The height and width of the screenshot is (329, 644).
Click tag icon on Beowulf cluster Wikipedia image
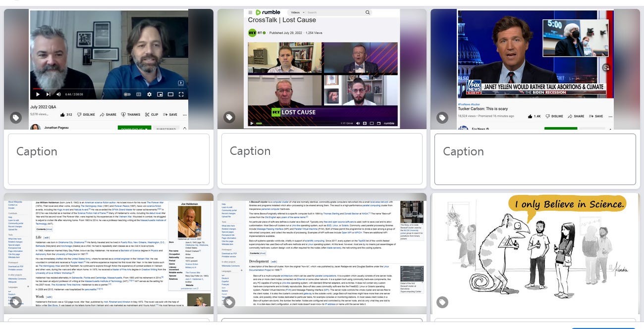click(229, 302)
